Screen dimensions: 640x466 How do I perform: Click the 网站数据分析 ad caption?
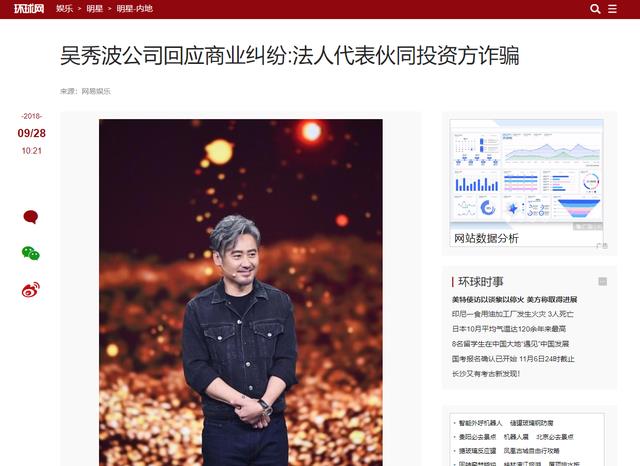point(486,238)
